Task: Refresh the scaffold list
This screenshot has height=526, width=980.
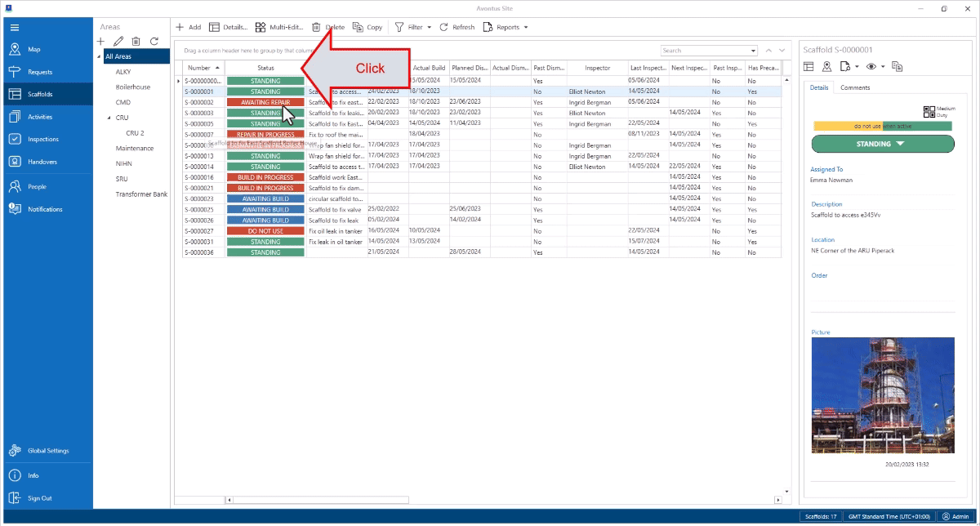Action: coord(457,27)
